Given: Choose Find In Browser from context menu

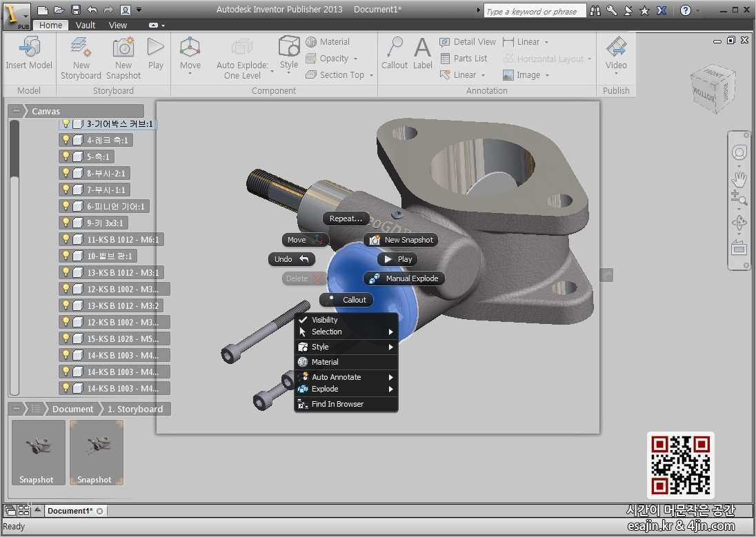Looking at the screenshot, I should (x=337, y=404).
